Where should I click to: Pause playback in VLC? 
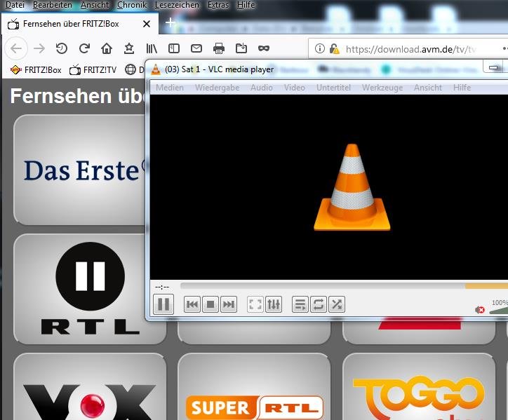point(163,304)
